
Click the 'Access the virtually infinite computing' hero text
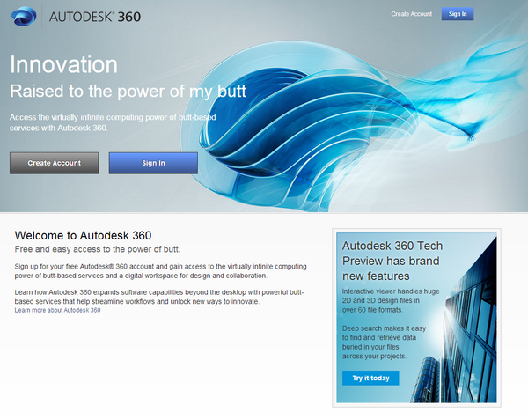pos(113,122)
